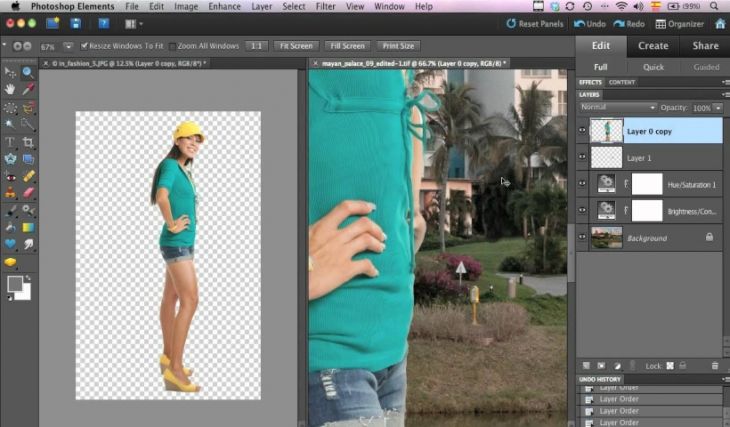This screenshot has width=730, height=427.
Task: Switch to the Create tab
Action: pos(653,45)
